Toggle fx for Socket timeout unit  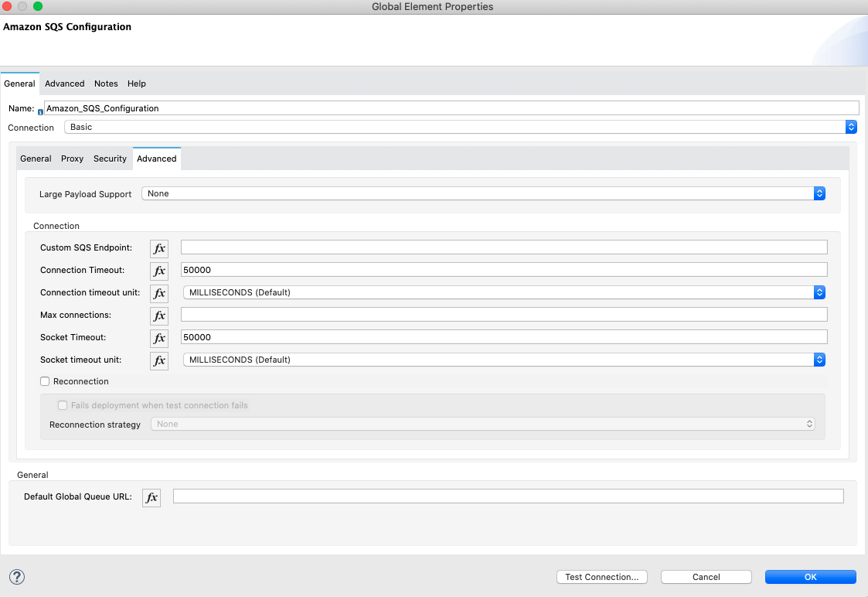pos(159,360)
